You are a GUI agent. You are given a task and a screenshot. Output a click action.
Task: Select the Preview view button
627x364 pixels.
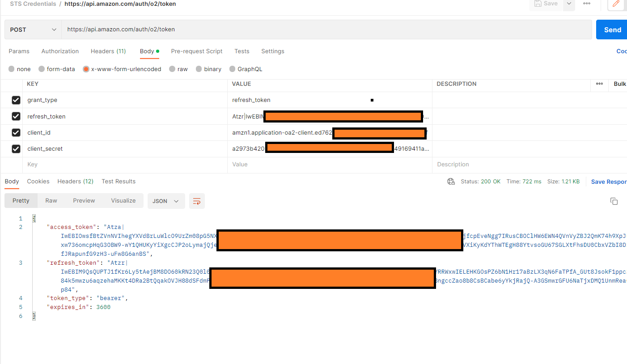[84, 201]
